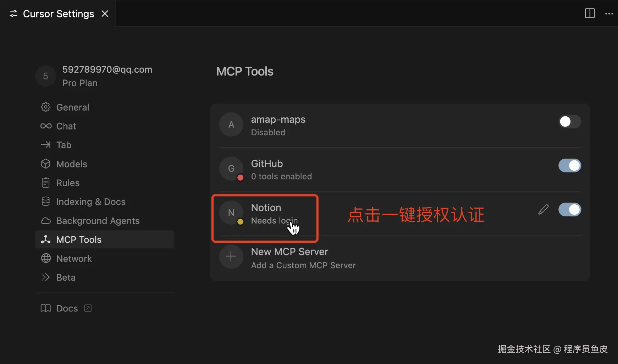Click the MCP Tools page heading
This screenshot has width=618, height=364.
click(x=245, y=71)
